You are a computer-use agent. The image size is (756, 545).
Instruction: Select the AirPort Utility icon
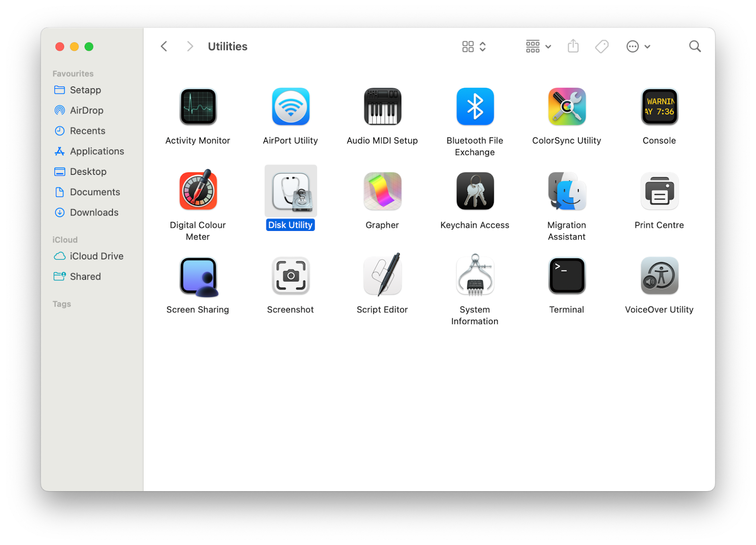tap(291, 107)
